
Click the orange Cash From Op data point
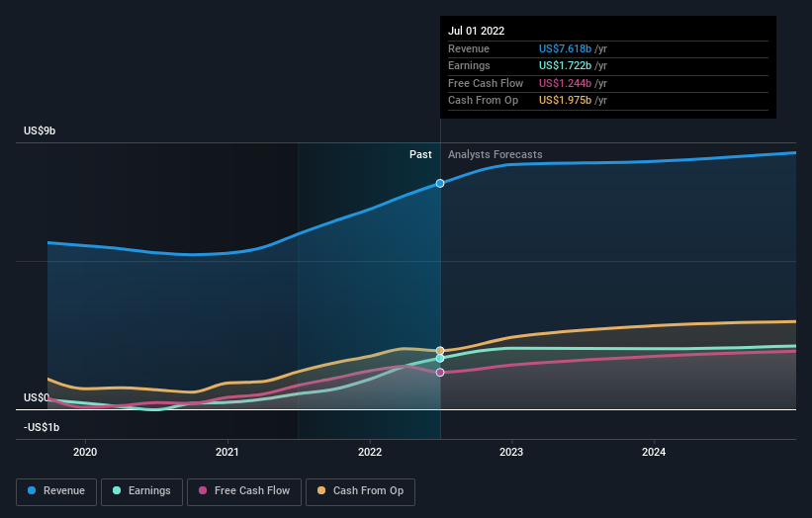pyautogui.click(x=440, y=351)
